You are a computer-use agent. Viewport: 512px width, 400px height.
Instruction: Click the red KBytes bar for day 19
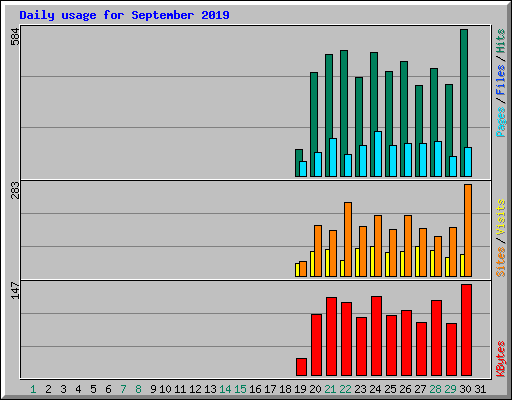pos(301,367)
